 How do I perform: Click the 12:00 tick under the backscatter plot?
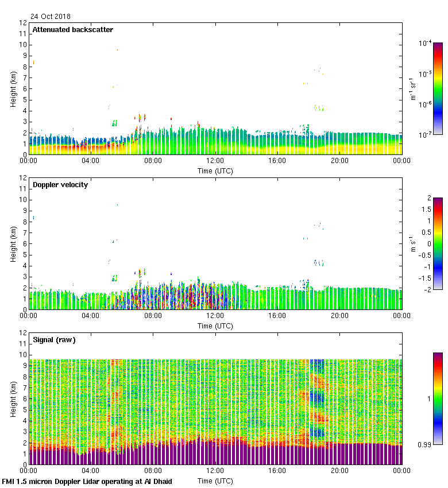215,161
